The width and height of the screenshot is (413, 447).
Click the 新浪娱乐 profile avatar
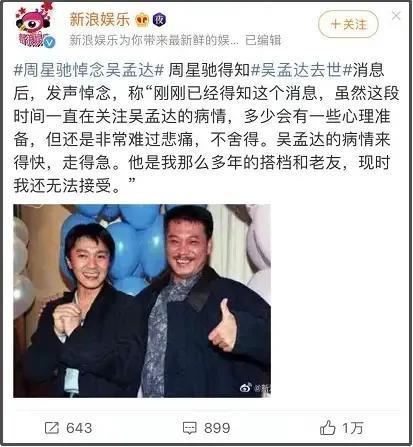[x=34, y=25]
